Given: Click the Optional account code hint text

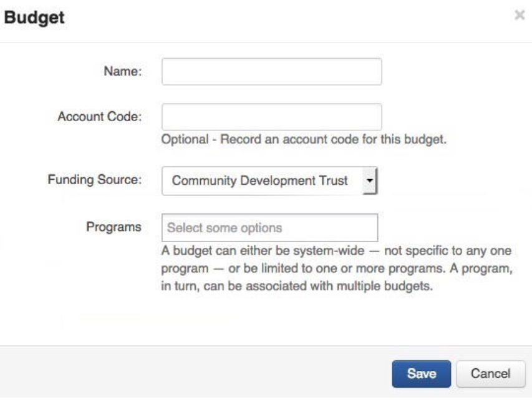Looking at the screenshot, I should (304, 140).
